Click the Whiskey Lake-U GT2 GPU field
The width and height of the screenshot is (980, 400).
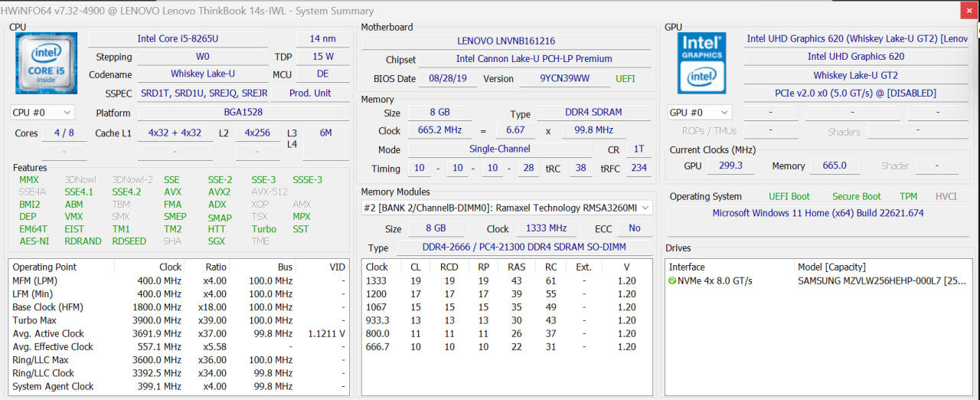pyautogui.click(x=855, y=75)
